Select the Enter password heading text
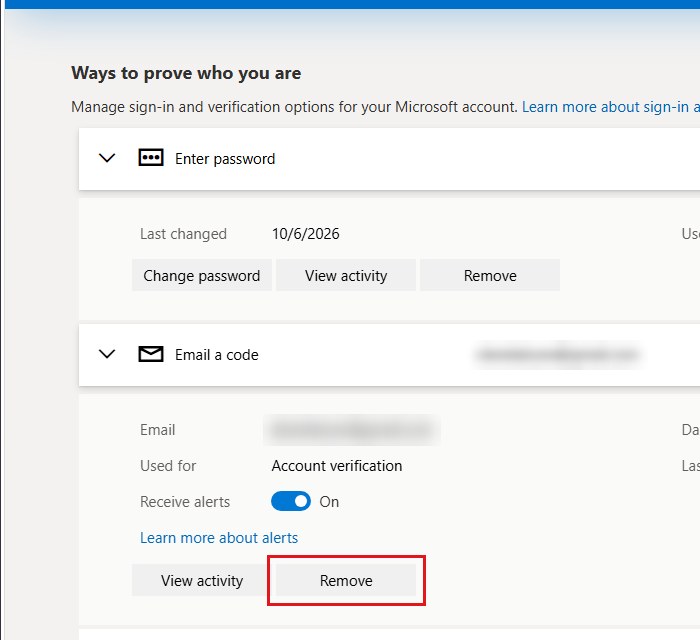Image resolution: width=700 pixels, height=640 pixels. [225, 159]
